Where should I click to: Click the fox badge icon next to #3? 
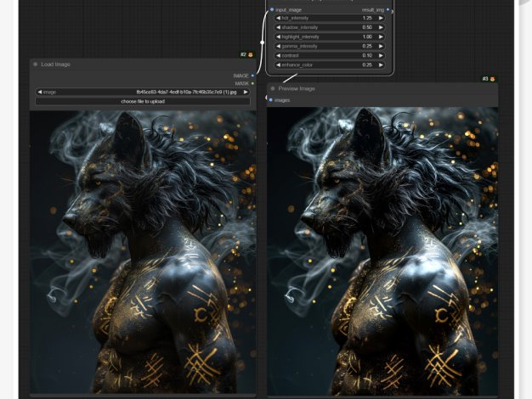pyautogui.click(x=492, y=79)
